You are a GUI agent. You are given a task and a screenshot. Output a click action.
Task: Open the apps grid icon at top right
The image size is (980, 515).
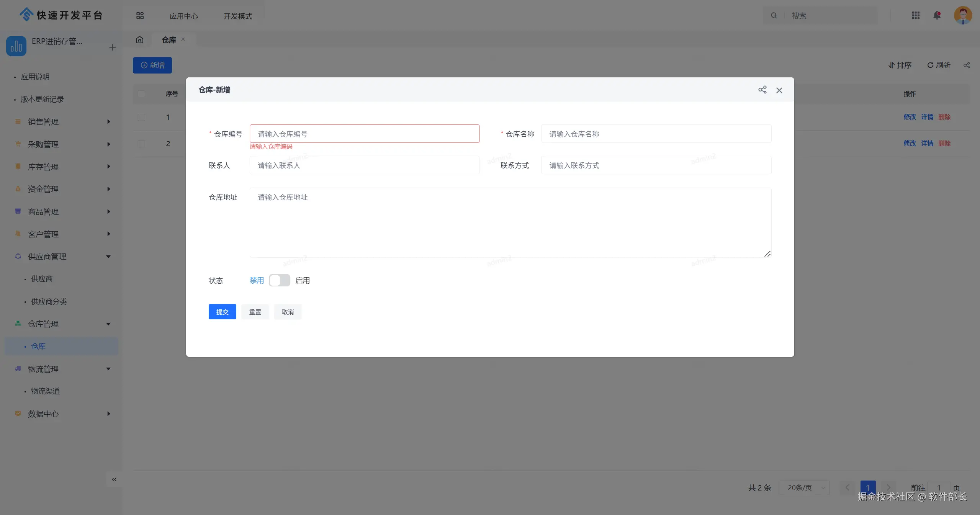click(x=915, y=15)
